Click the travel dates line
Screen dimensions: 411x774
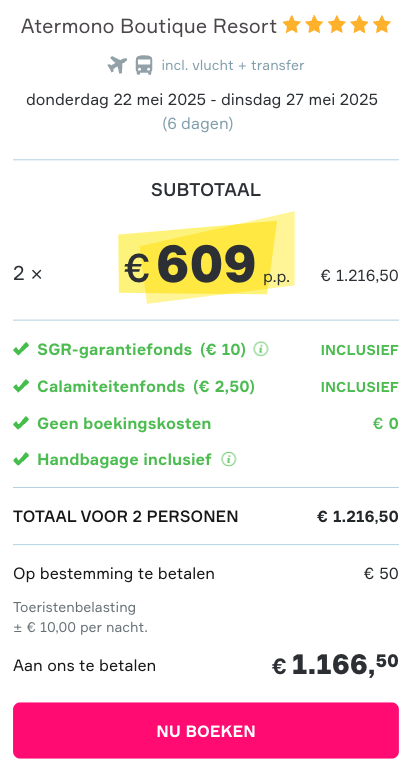[202, 100]
